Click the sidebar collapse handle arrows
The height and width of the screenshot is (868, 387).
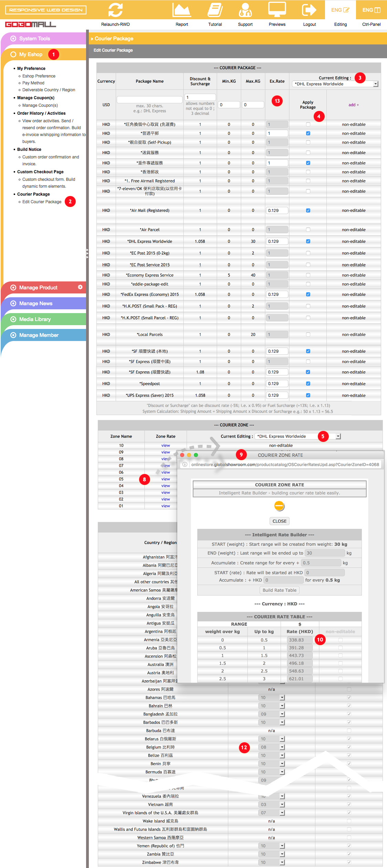(x=87, y=253)
